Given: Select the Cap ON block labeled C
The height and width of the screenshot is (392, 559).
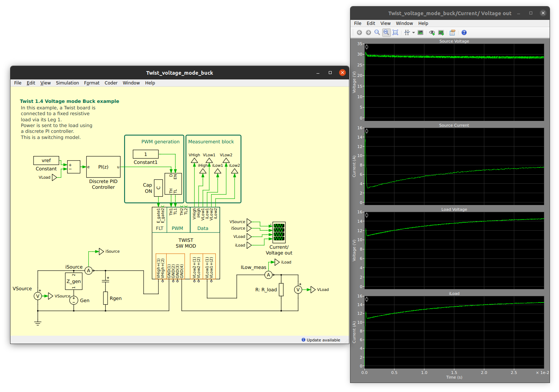Looking at the screenshot, I should (x=158, y=188).
